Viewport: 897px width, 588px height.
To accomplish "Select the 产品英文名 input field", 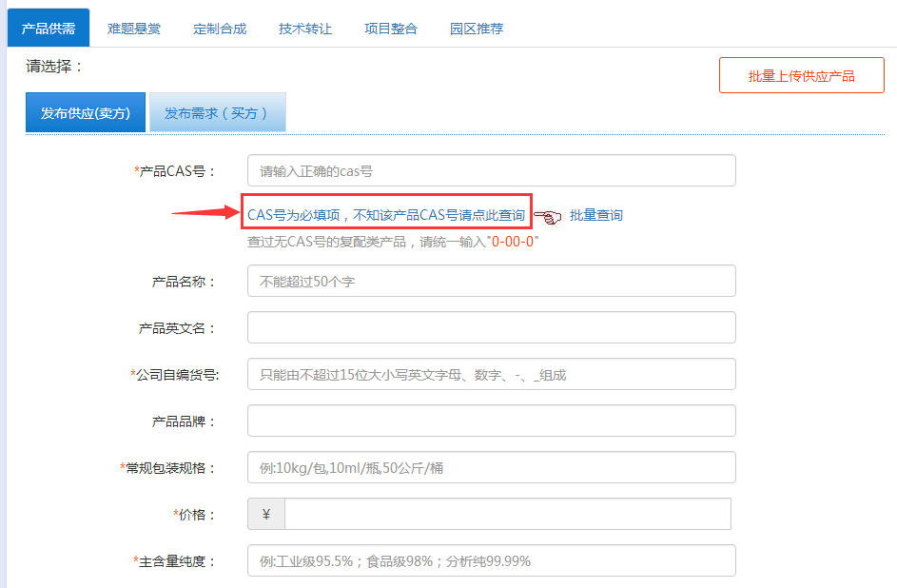I will click(x=491, y=327).
